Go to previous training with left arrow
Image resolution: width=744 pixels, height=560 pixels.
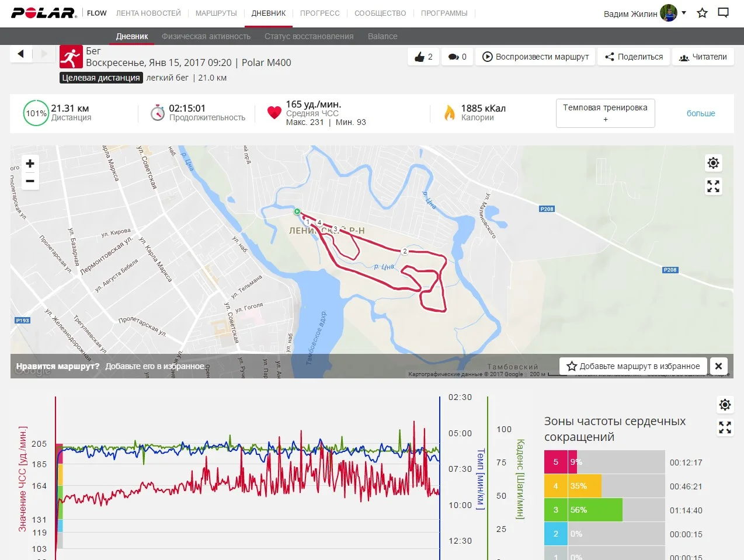pos(21,54)
